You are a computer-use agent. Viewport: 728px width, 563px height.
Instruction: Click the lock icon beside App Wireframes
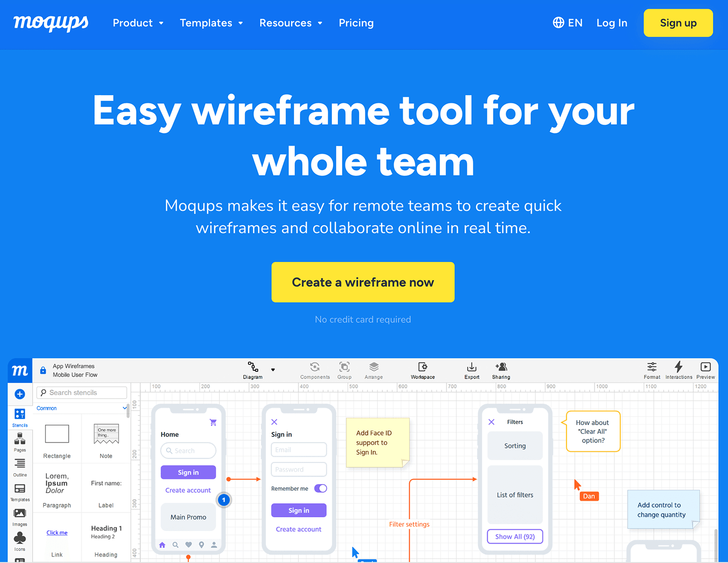point(43,370)
